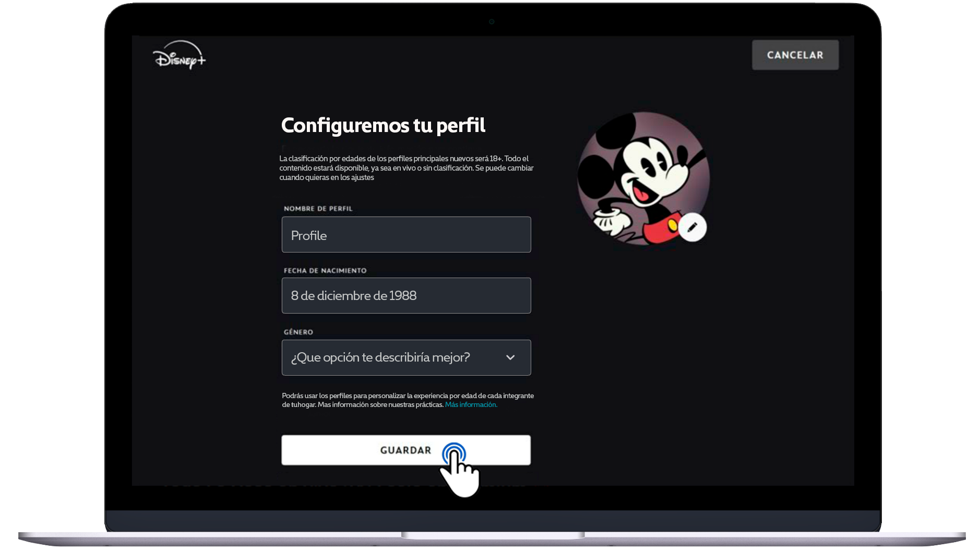980x551 pixels.
Task: Click the CANCELAR button
Action: tap(795, 55)
